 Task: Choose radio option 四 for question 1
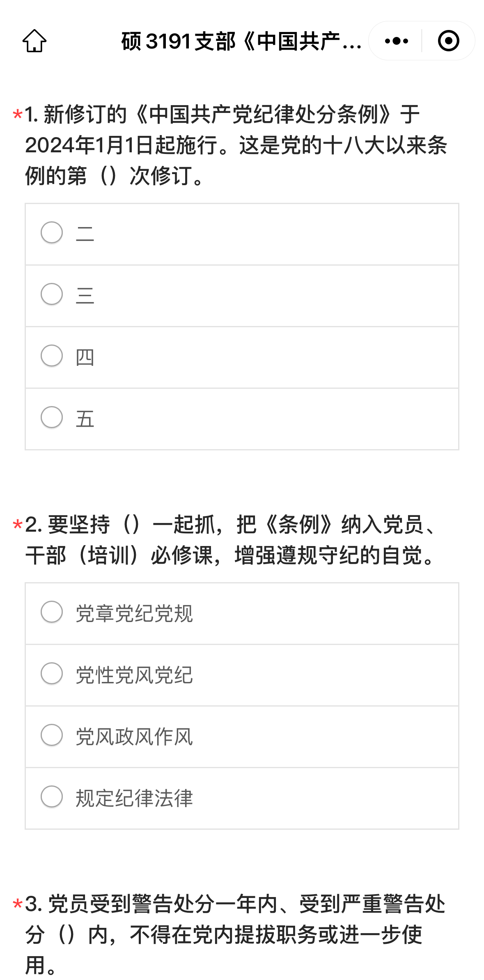[52, 356]
